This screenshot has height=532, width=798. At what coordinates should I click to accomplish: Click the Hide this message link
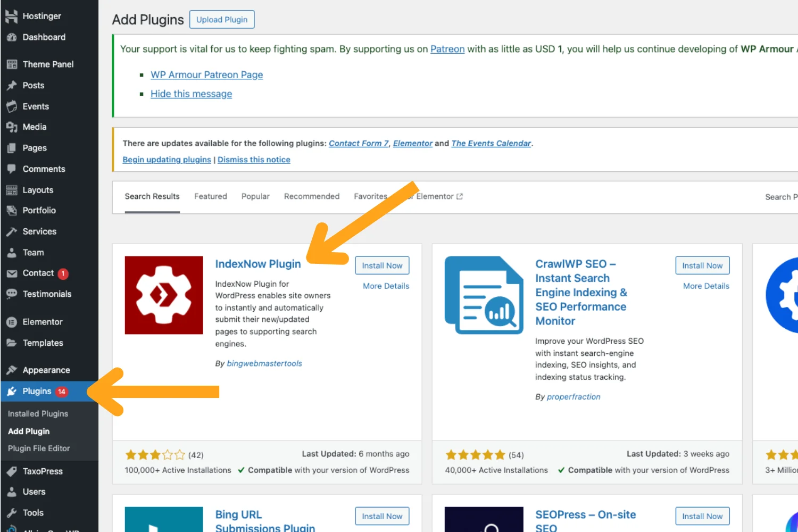(x=191, y=94)
